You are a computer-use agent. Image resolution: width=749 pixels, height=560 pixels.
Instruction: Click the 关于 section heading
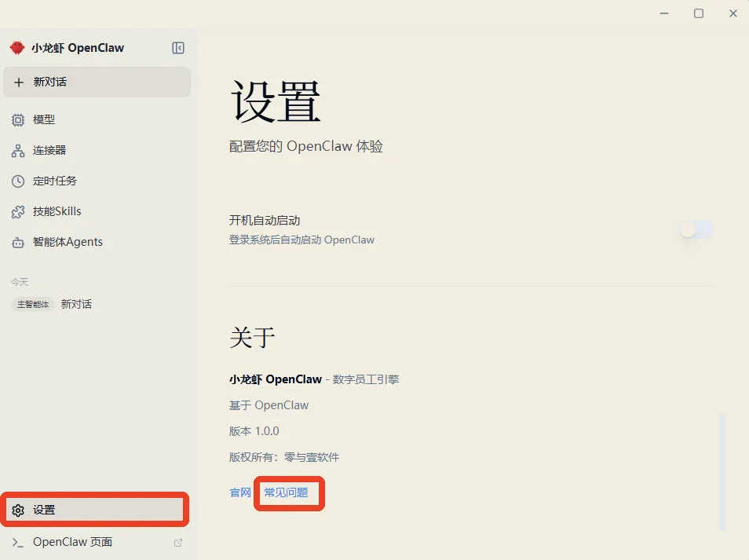[x=252, y=338]
